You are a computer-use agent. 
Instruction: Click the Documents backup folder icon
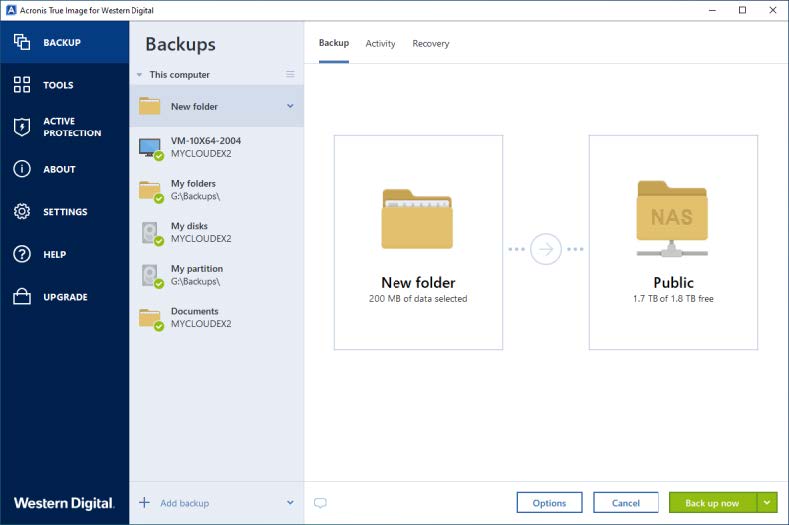point(150,319)
